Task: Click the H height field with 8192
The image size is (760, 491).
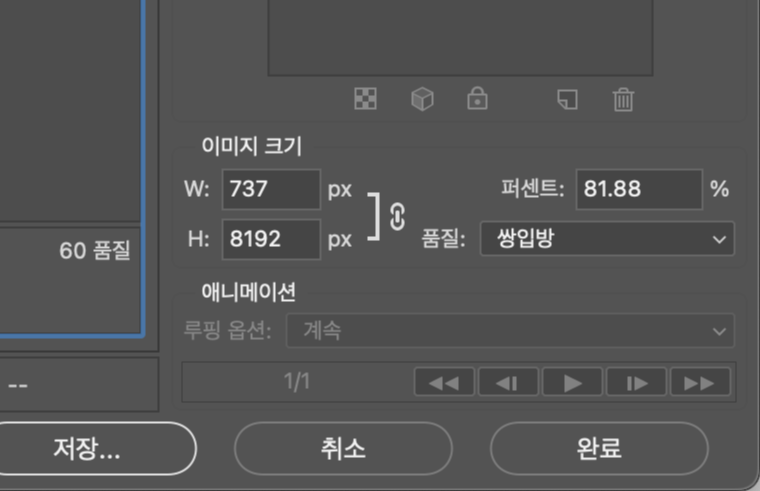Action: pyautogui.click(x=271, y=239)
